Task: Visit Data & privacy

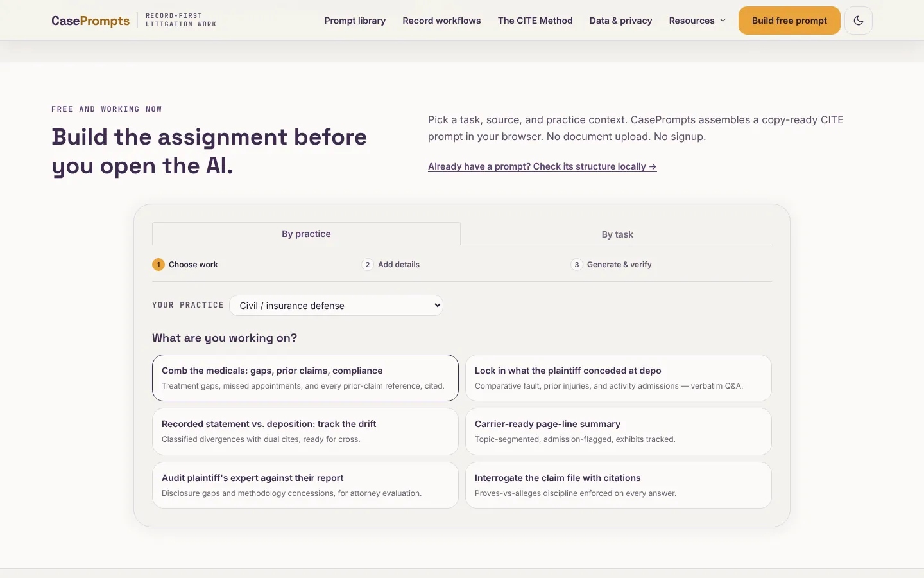Action: pyautogui.click(x=620, y=21)
